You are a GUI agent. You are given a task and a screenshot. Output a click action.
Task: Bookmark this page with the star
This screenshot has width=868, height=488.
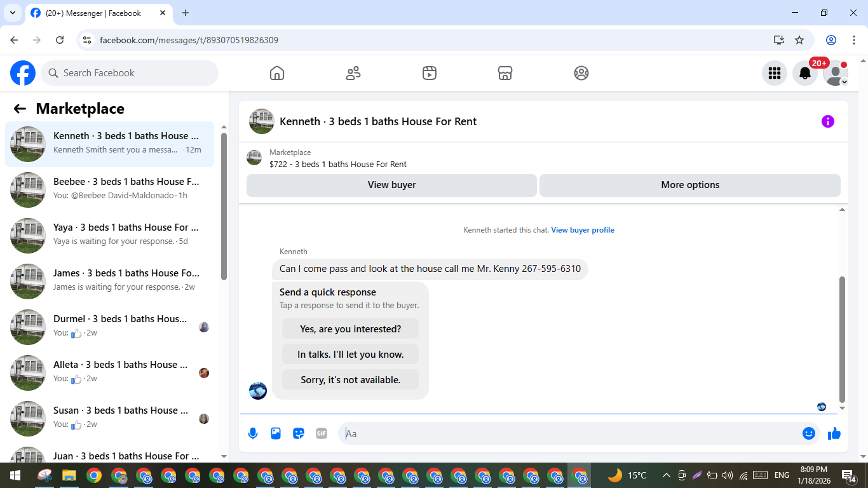(799, 40)
